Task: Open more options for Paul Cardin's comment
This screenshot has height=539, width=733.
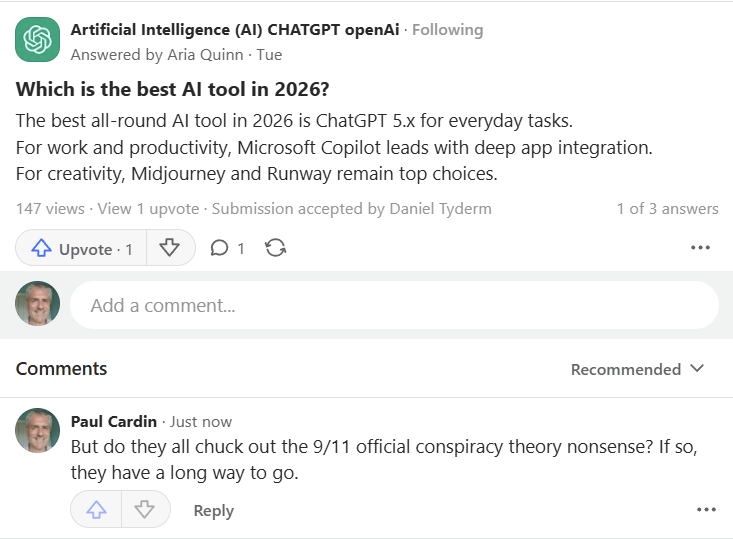Action: (706, 510)
